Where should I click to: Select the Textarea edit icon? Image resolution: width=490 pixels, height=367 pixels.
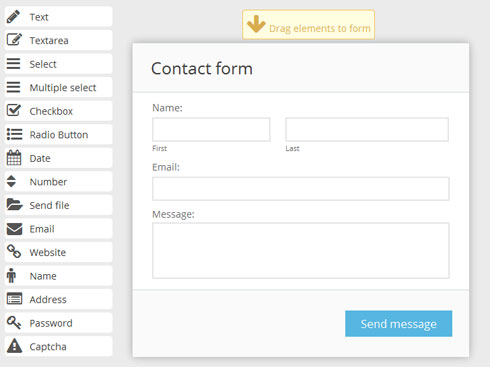click(x=14, y=40)
